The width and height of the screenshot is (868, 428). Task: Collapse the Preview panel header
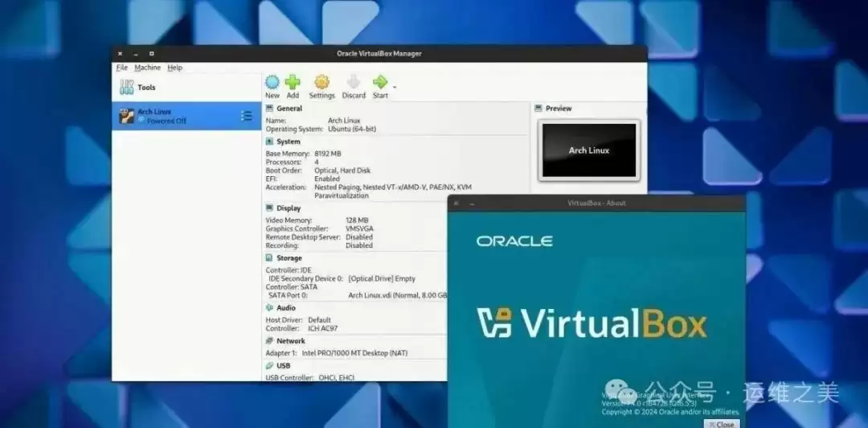coord(558,108)
